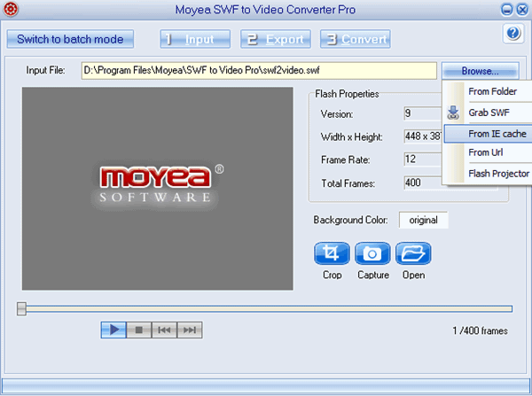532x396 pixels.
Task: Close the converter window
Action: coord(522,10)
